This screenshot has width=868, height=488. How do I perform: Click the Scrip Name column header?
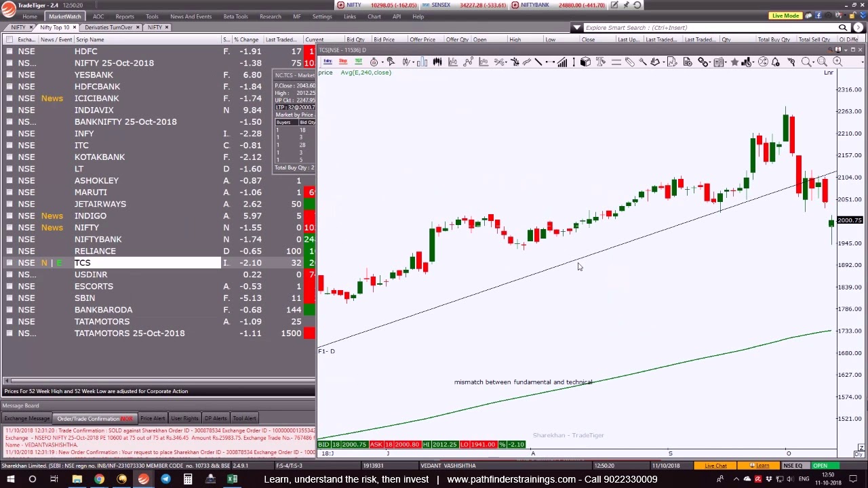point(90,39)
